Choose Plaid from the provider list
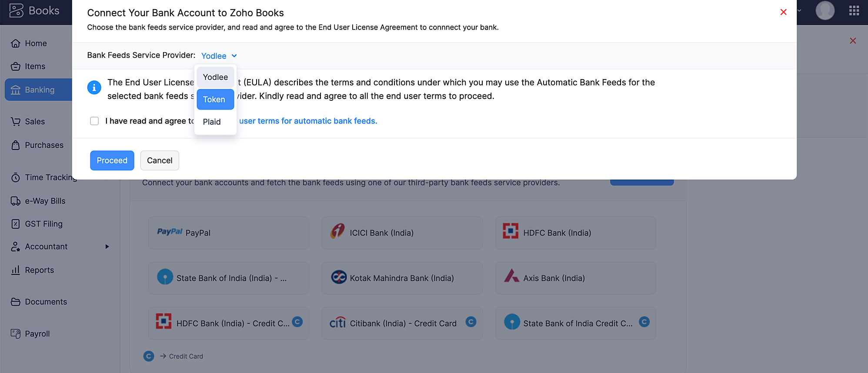 (212, 122)
